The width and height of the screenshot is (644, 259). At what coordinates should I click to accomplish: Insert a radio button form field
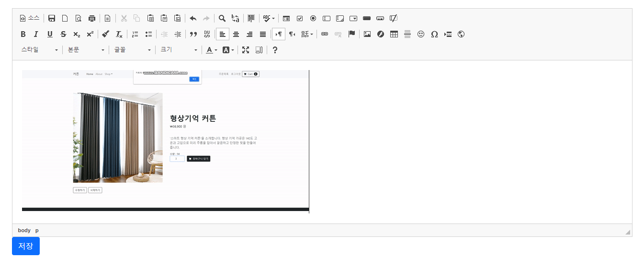313,18
